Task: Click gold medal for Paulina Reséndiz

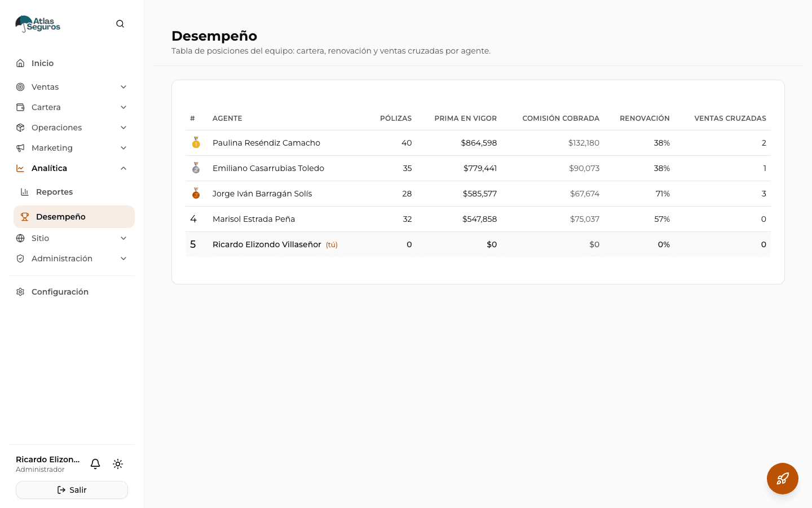Action: (196, 143)
